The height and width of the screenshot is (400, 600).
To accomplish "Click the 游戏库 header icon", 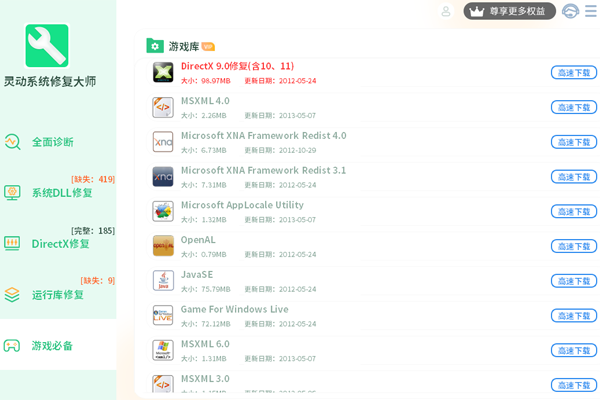I will pos(155,46).
